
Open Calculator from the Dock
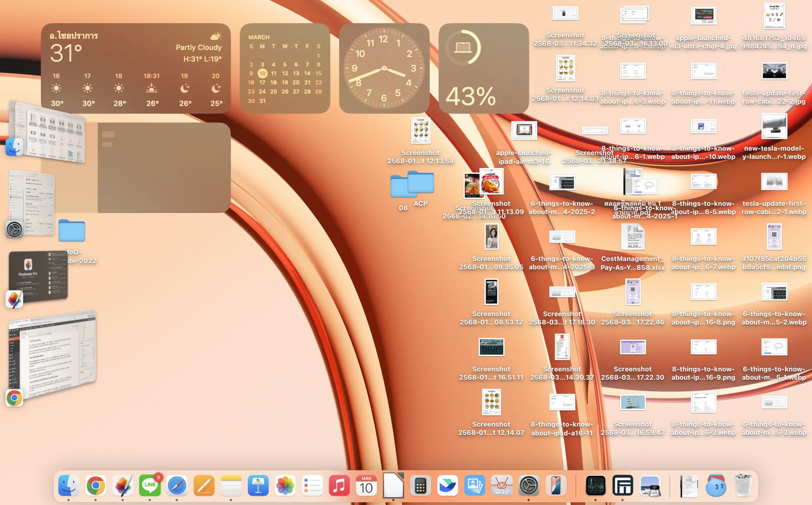tap(420, 485)
